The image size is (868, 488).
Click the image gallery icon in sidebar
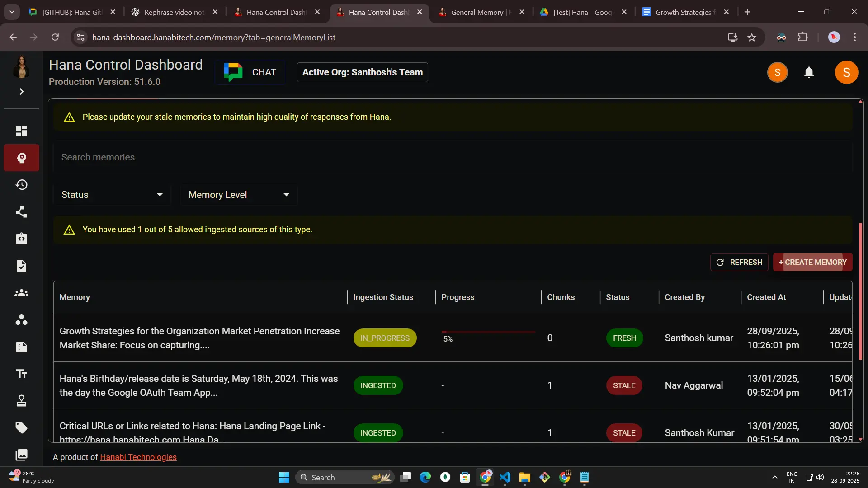coord(21,455)
